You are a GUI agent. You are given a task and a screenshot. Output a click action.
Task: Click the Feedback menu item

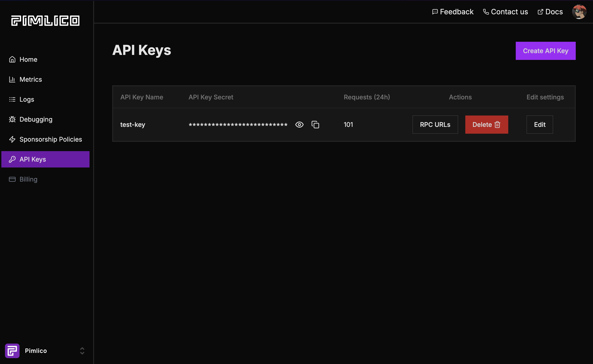(x=452, y=11)
